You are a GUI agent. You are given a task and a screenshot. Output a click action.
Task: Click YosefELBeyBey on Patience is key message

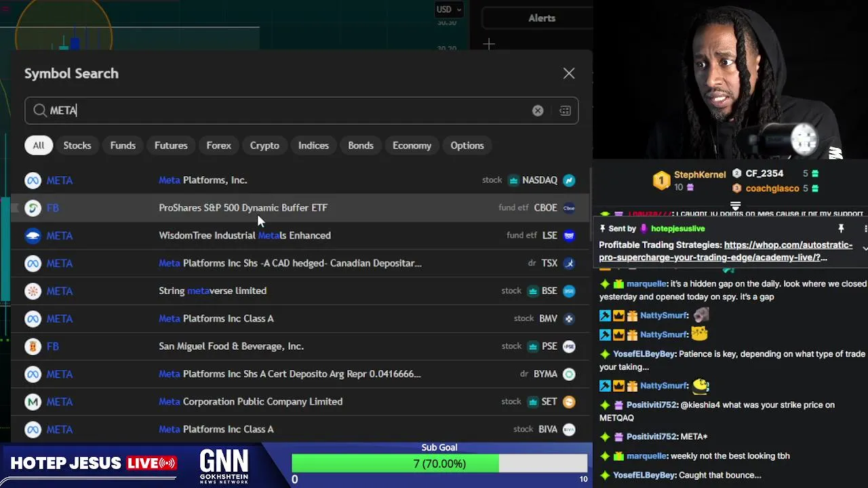coord(644,354)
